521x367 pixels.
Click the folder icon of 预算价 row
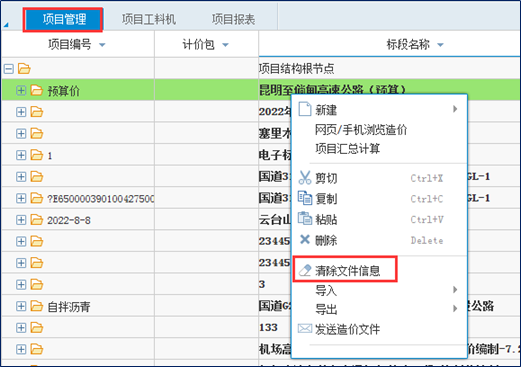click(37, 90)
